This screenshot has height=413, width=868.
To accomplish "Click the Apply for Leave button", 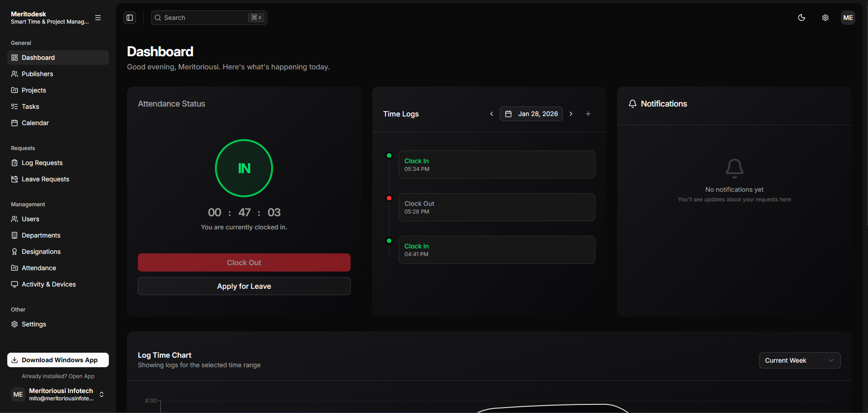I will point(244,286).
